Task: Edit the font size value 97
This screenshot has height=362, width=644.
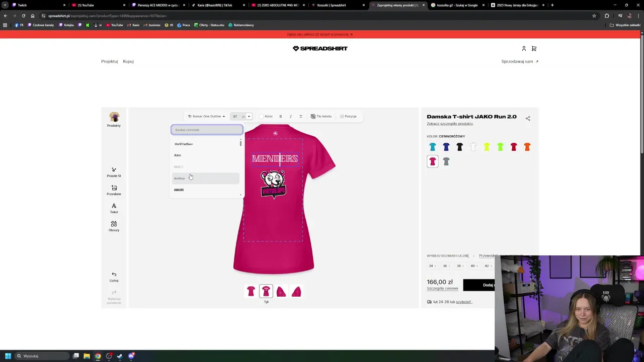Action: click(x=235, y=116)
